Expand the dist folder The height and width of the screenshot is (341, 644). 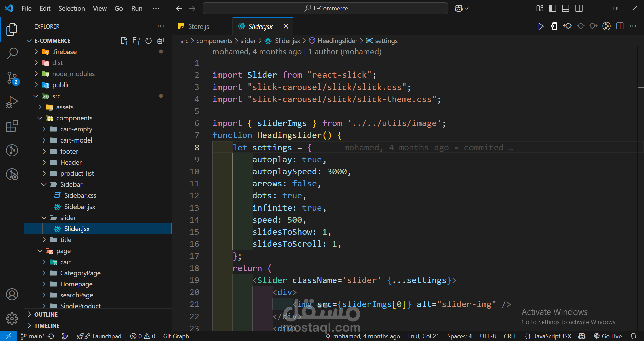coord(98,63)
